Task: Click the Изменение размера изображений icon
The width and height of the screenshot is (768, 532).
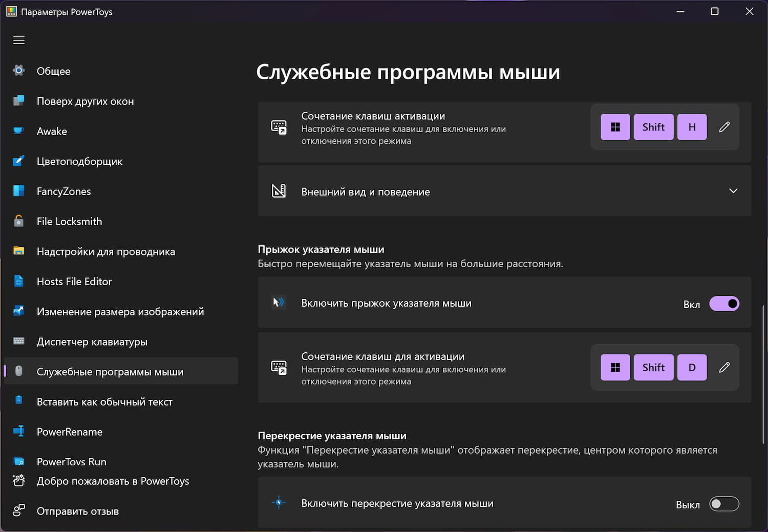Action: pos(19,311)
